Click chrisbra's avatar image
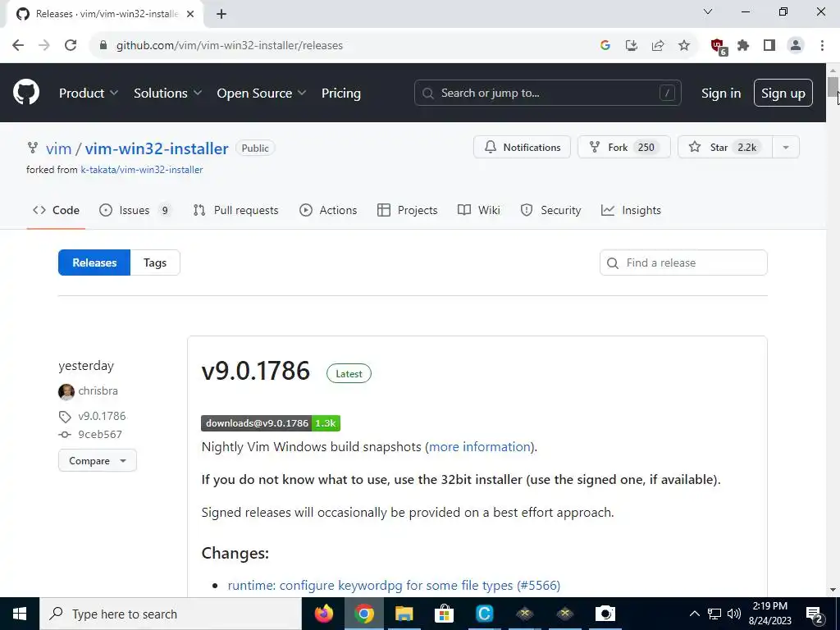Image resolution: width=840 pixels, height=630 pixels. (66, 391)
